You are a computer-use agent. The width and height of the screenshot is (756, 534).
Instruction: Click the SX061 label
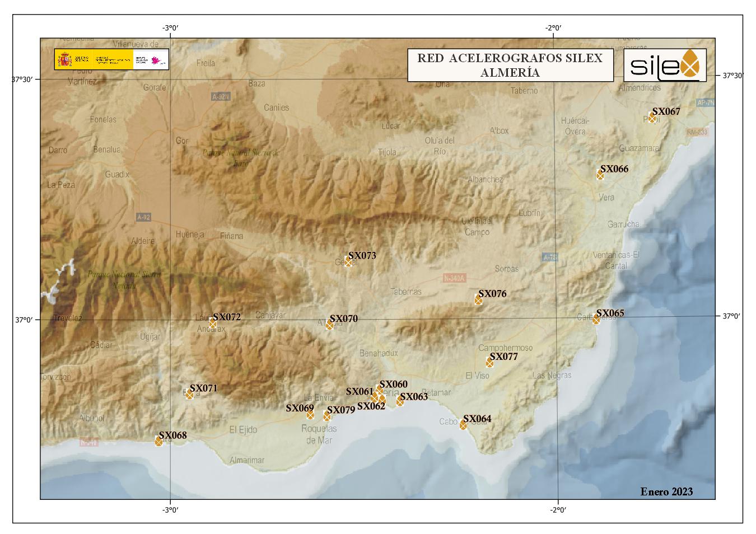[x=360, y=392]
